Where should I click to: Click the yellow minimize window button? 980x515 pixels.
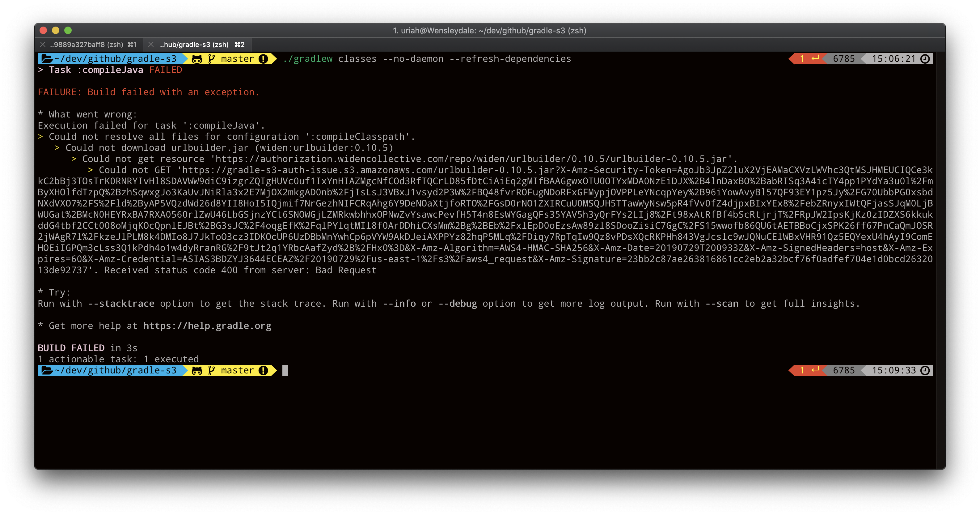point(56,31)
